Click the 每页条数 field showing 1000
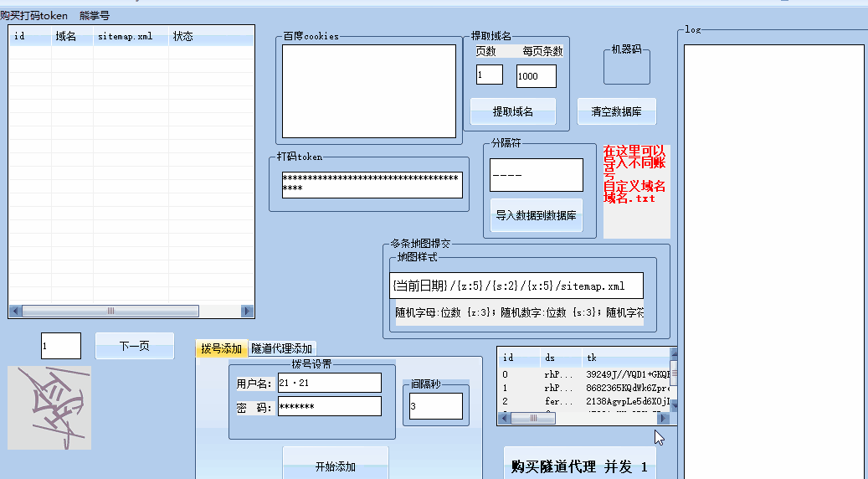Image resolution: width=868 pixels, height=479 pixels. 537,76
